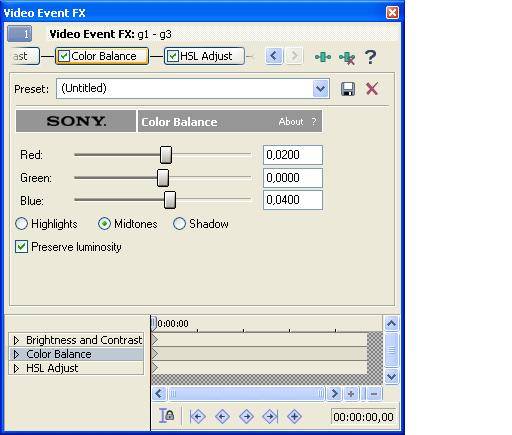Select the Shadow radio button
This screenshot has height=435, width=512.
179,224
